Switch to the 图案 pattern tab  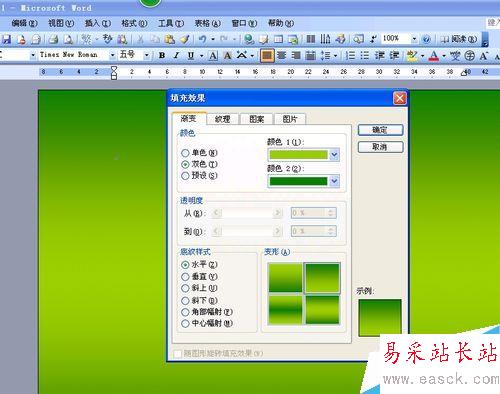pyautogui.click(x=256, y=119)
